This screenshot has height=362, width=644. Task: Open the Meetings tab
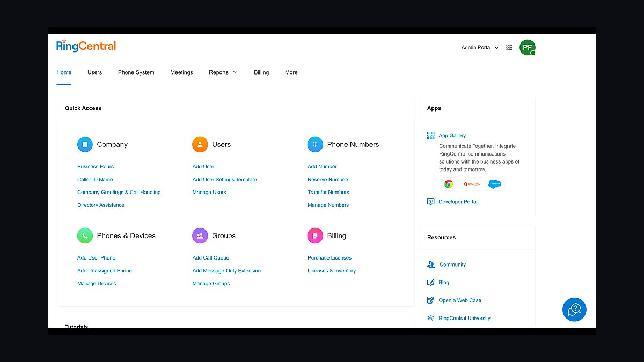[181, 72]
